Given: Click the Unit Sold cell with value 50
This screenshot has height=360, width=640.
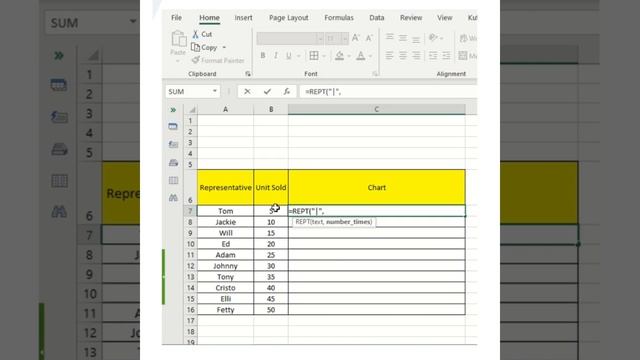Looking at the screenshot, I should [x=271, y=310].
